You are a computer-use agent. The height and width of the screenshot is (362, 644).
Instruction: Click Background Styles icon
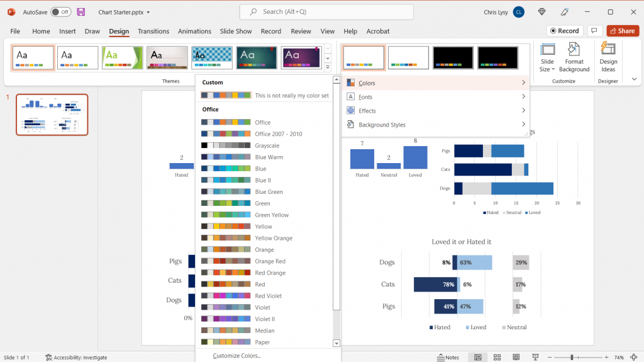tap(351, 124)
